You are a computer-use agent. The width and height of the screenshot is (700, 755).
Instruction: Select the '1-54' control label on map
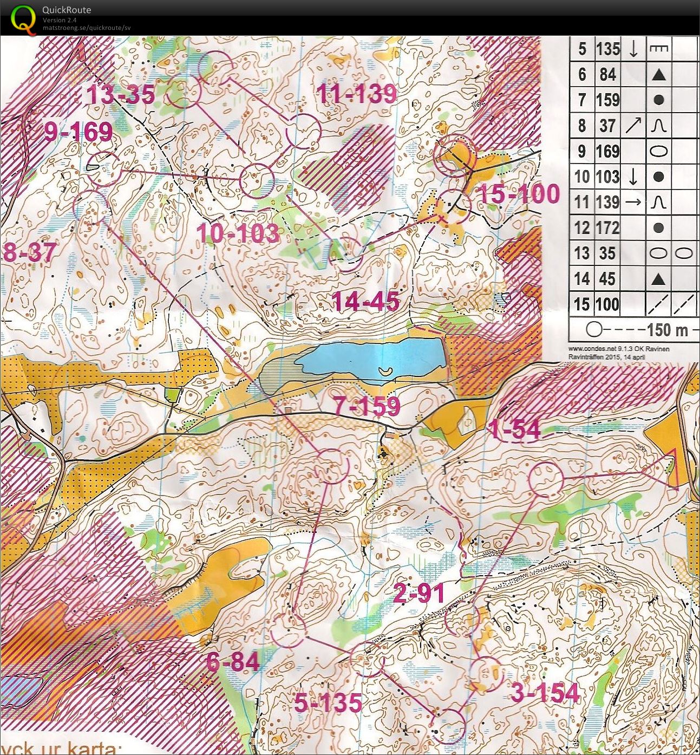click(x=514, y=429)
